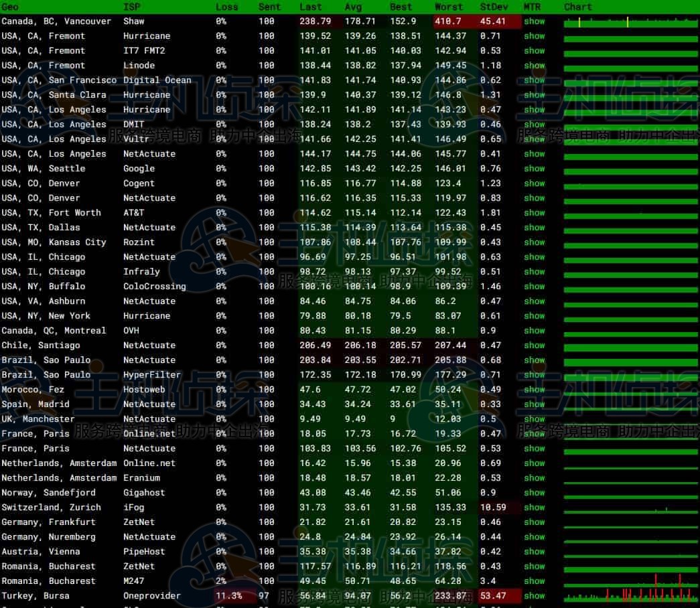Click 'Canada, BC, Vancouver' geo cell
The width and height of the screenshot is (700, 608).
pyautogui.click(x=56, y=21)
